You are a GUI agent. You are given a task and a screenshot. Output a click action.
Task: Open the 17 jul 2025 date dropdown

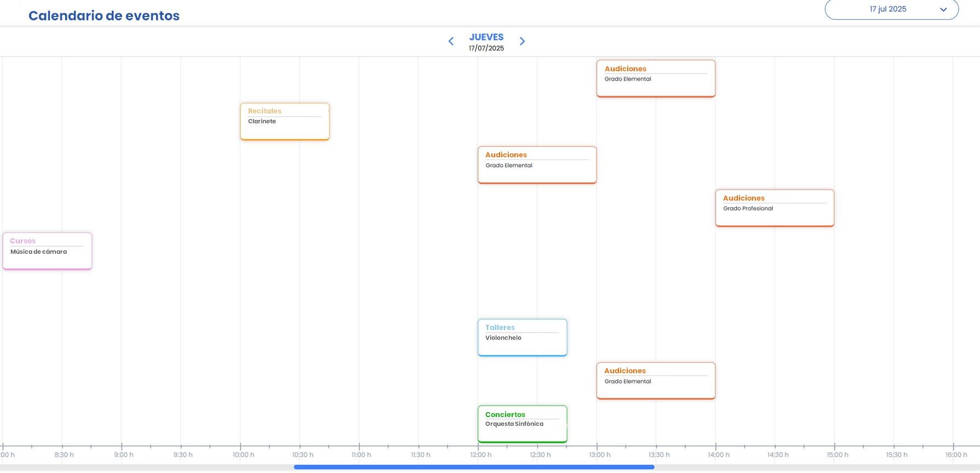[891, 9]
